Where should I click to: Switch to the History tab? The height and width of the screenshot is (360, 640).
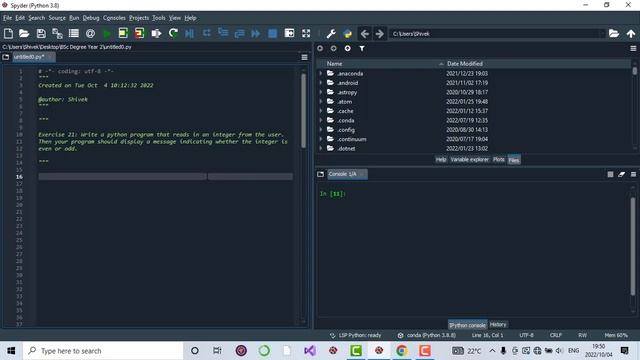point(498,324)
